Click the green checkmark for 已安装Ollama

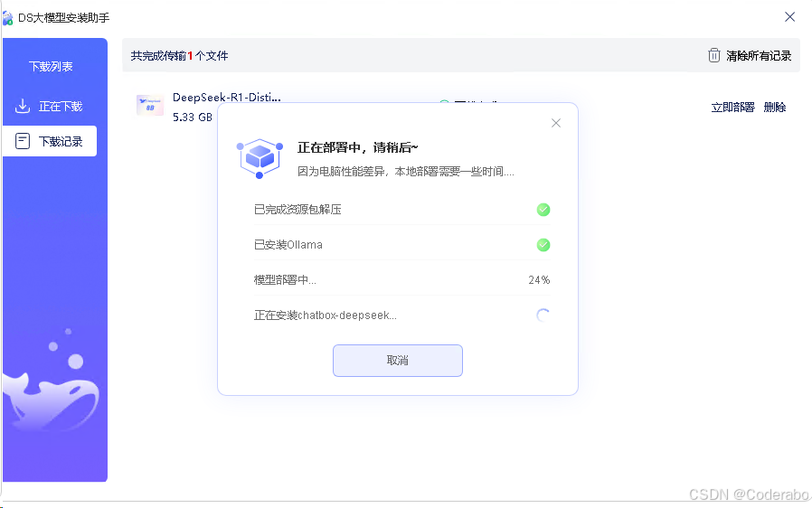point(543,245)
